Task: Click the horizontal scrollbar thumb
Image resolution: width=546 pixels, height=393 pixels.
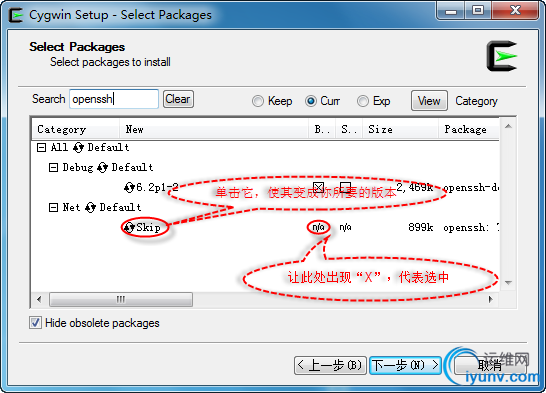Action: [121, 299]
